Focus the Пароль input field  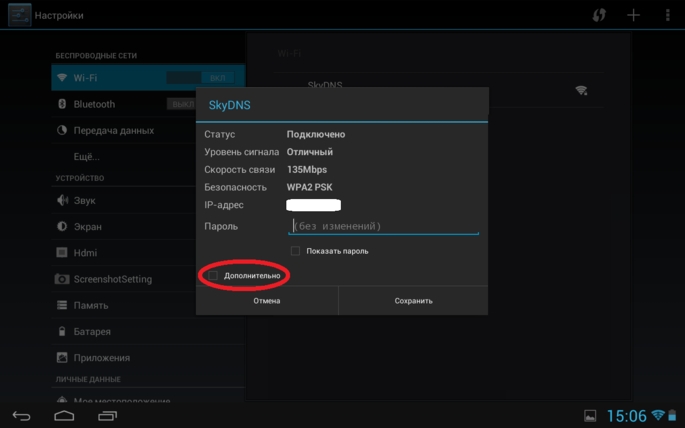(x=384, y=226)
